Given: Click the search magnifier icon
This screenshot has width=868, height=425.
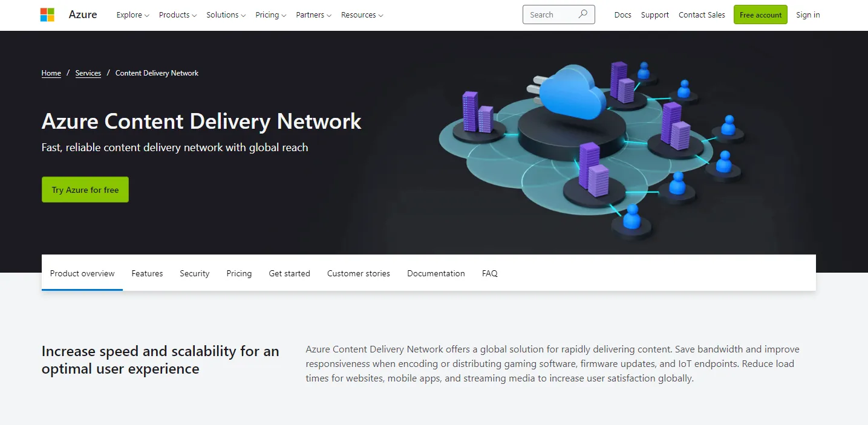Looking at the screenshot, I should (582, 15).
